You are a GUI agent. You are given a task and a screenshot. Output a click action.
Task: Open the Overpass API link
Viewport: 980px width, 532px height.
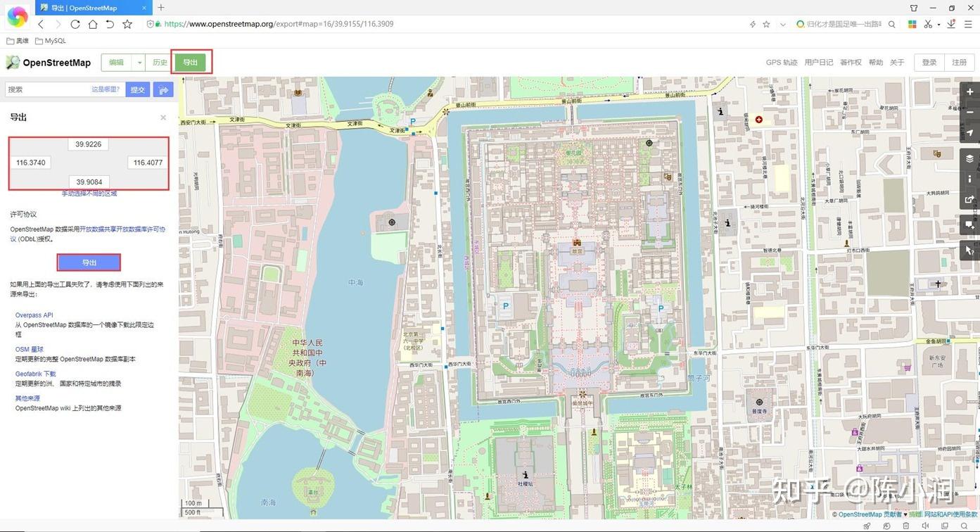pos(34,315)
